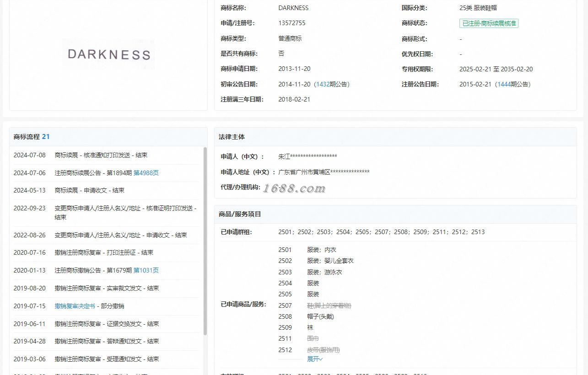
Task: Select the 2019-06-11 证据交换发文 row
Action: point(107,324)
